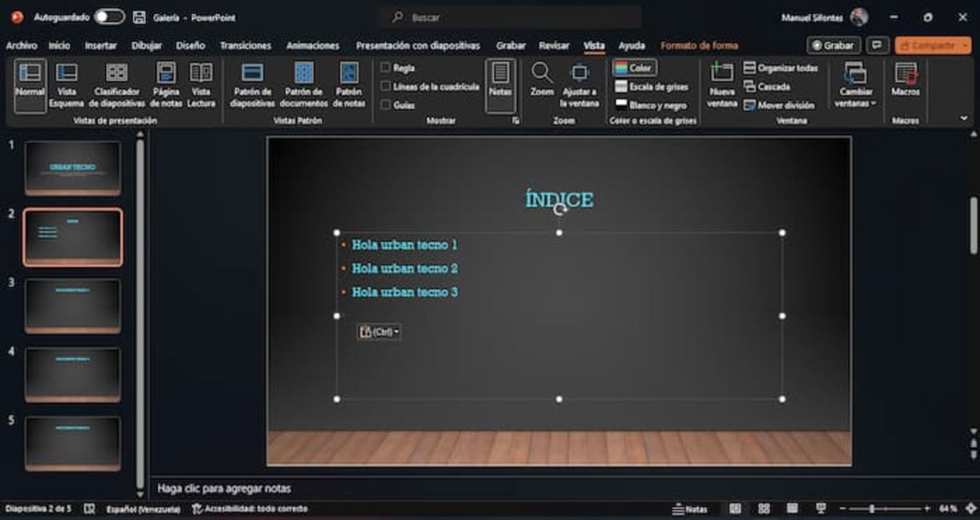Click the Grabar button in the top bar
This screenshot has height=520, width=980.
(833, 46)
